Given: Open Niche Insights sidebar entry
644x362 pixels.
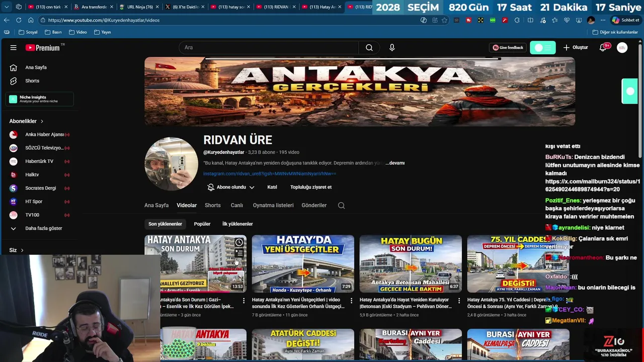Looking at the screenshot, I should 40,100.
